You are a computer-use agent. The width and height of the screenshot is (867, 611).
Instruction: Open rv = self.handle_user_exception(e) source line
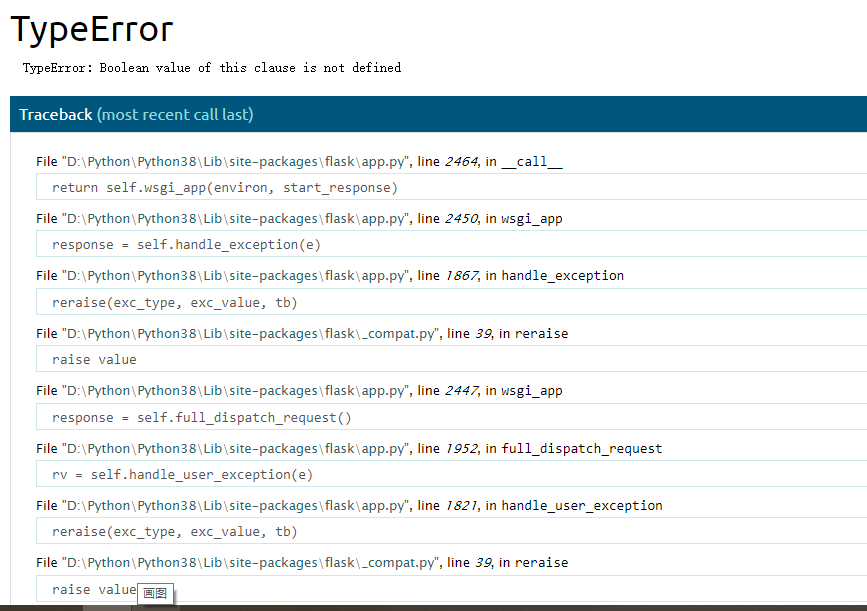[451, 474]
